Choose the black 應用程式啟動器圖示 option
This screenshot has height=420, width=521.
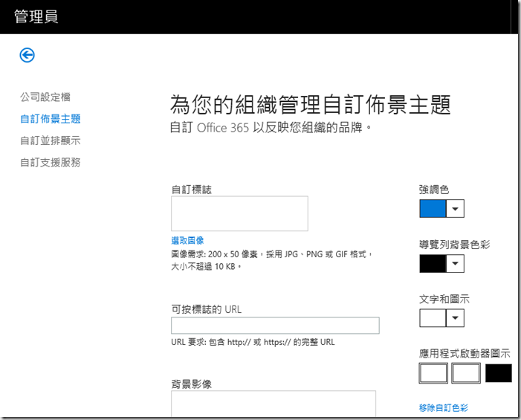(x=499, y=373)
